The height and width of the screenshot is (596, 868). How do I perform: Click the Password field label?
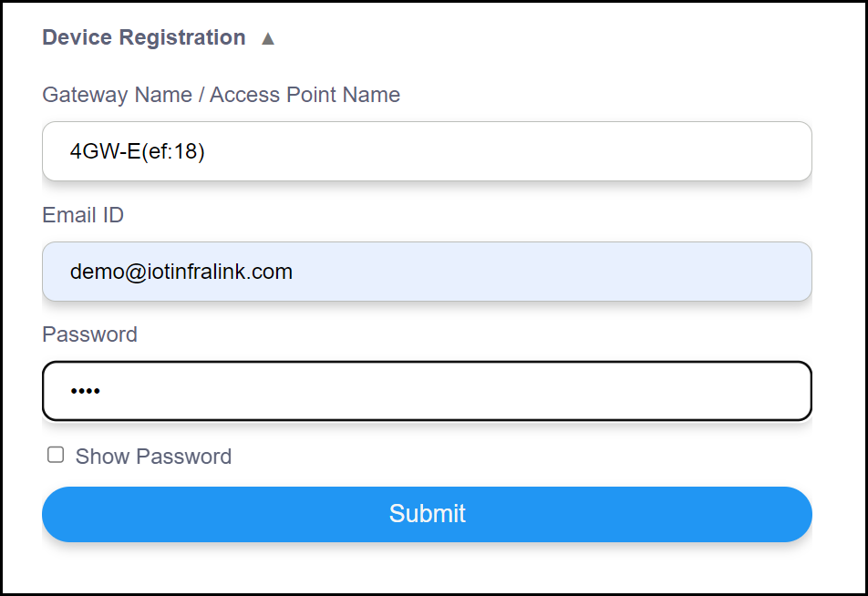click(89, 334)
